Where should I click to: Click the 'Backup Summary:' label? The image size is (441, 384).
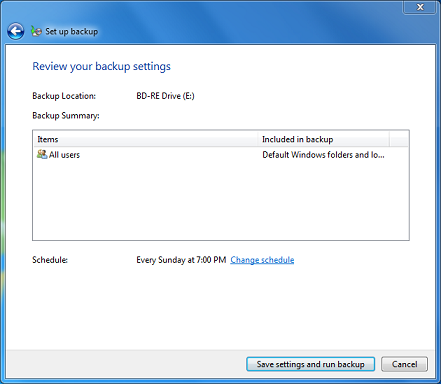click(x=66, y=116)
